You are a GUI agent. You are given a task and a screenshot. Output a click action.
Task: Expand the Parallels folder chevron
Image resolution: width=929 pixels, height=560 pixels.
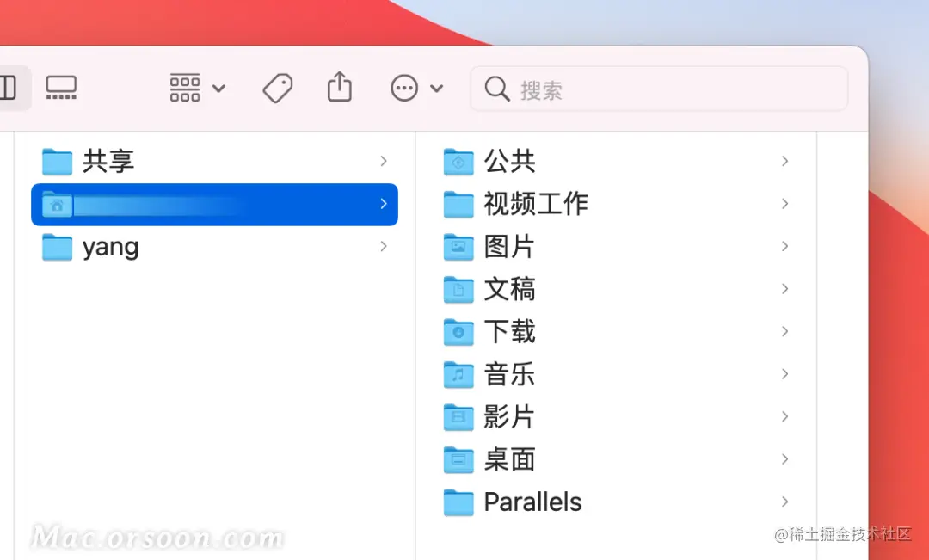[784, 502]
